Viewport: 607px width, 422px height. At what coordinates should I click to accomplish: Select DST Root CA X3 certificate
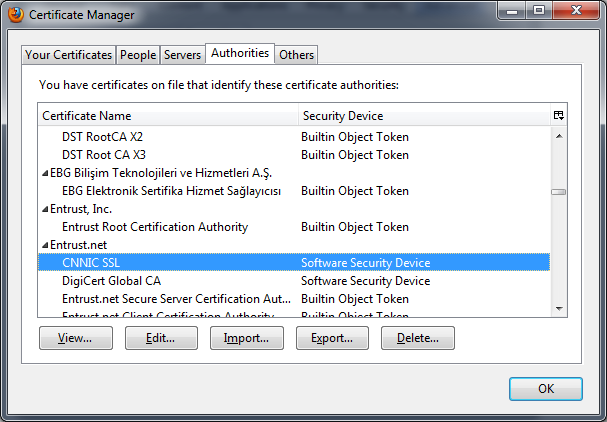pyautogui.click(x=294, y=155)
